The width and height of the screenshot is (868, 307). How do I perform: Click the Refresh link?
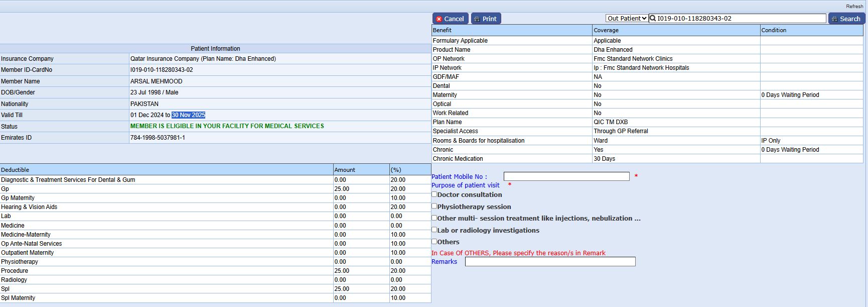click(x=854, y=7)
